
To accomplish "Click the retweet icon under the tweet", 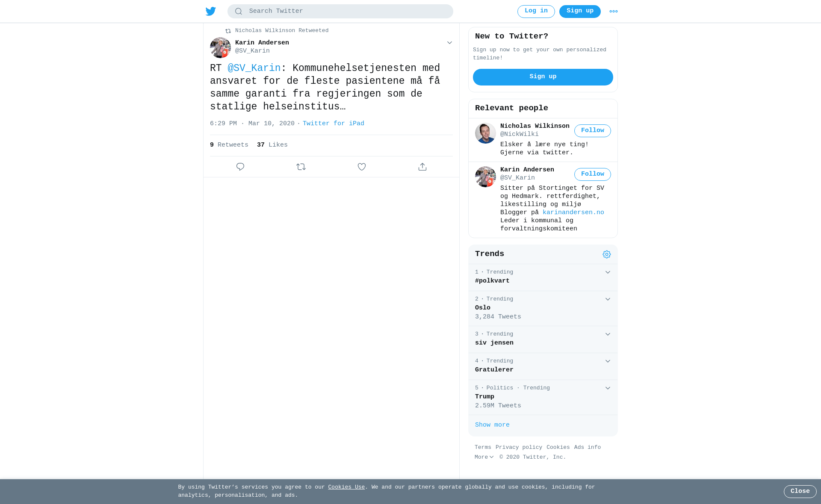I will [x=301, y=167].
